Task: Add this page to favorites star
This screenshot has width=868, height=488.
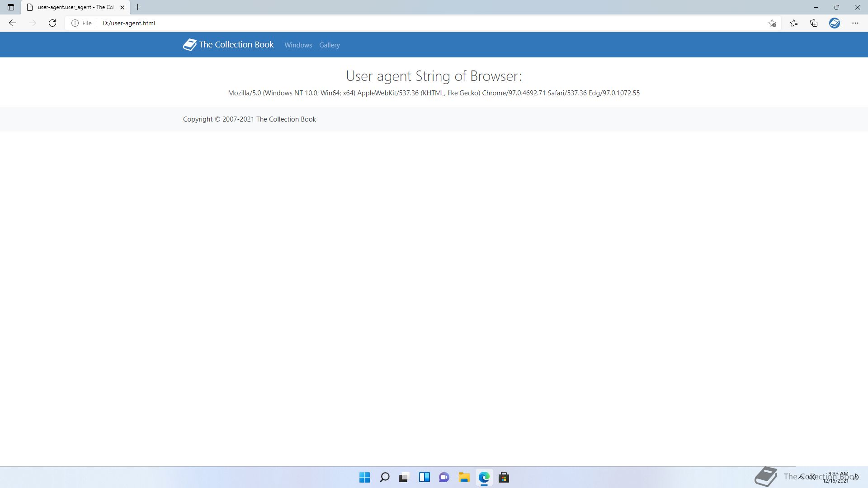Action: (x=772, y=23)
